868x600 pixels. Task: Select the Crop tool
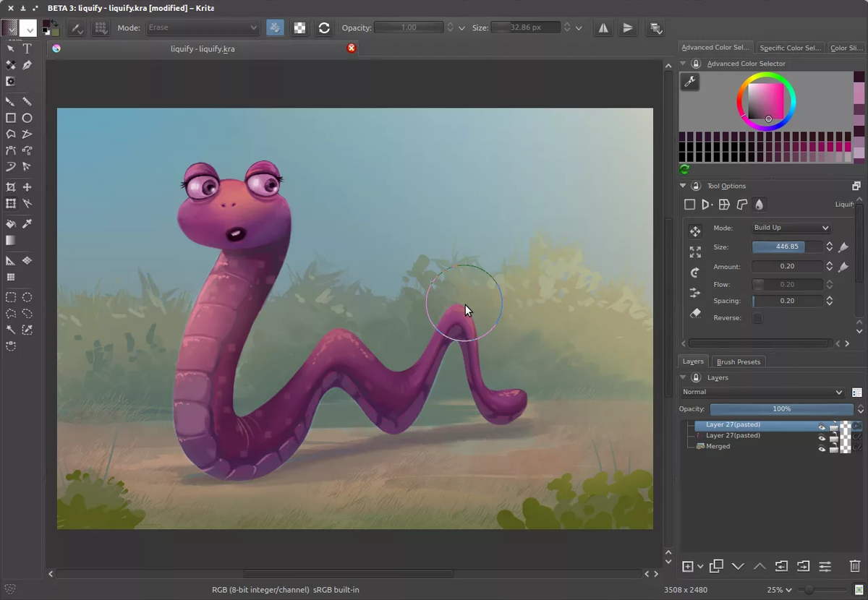(x=10, y=187)
